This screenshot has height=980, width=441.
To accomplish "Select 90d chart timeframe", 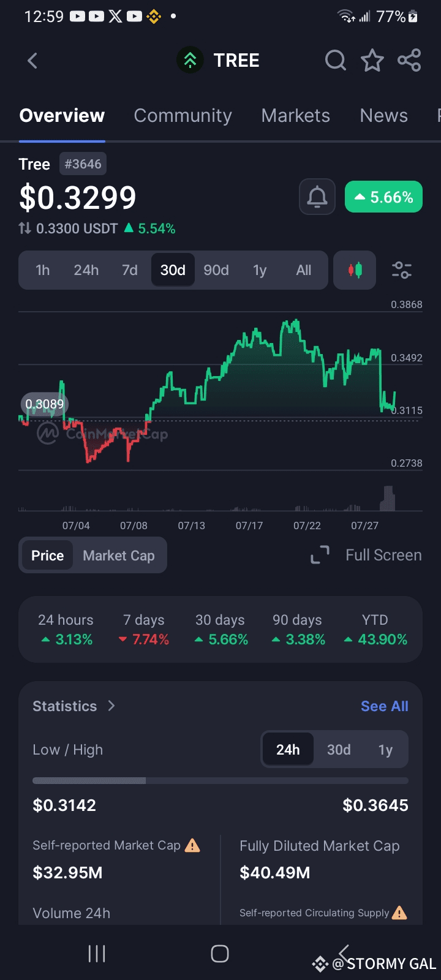I will (216, 270).
